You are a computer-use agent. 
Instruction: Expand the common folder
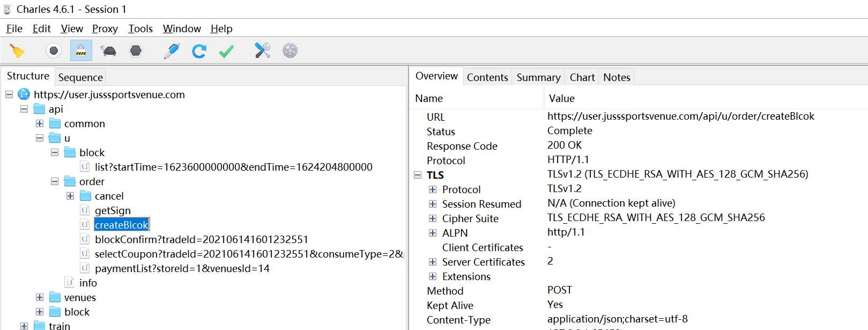pos(40,123)
